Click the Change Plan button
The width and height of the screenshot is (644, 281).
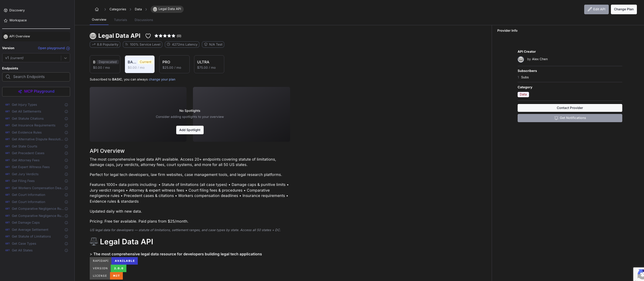pyautogui.click(x=624, y=9)
